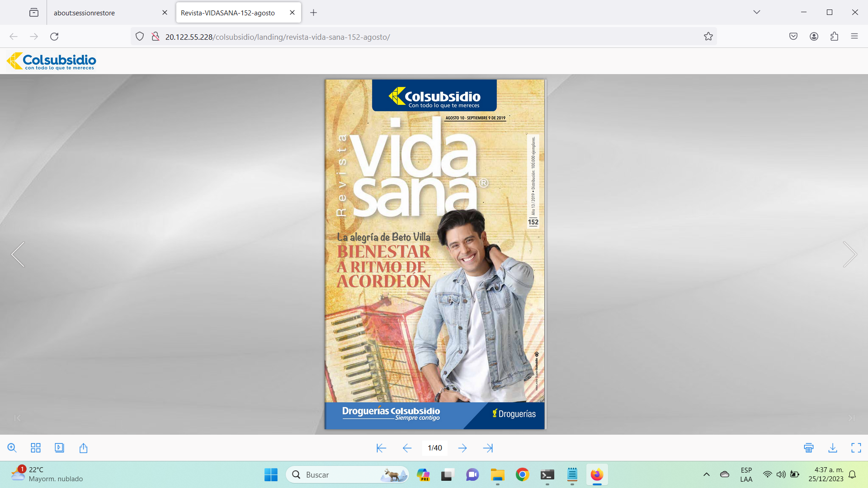Bookmark this page with the star icon

tap(708, 37)
